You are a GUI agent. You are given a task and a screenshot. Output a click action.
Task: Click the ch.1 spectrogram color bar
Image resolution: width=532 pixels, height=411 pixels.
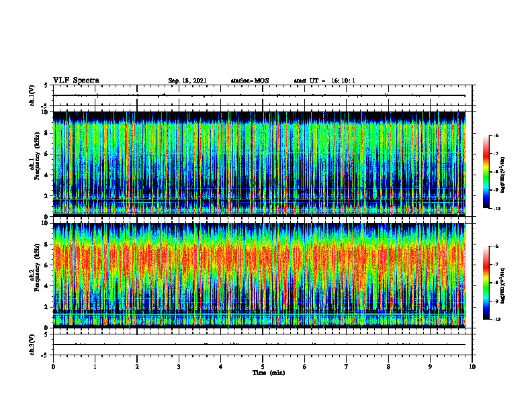(486, 172)
